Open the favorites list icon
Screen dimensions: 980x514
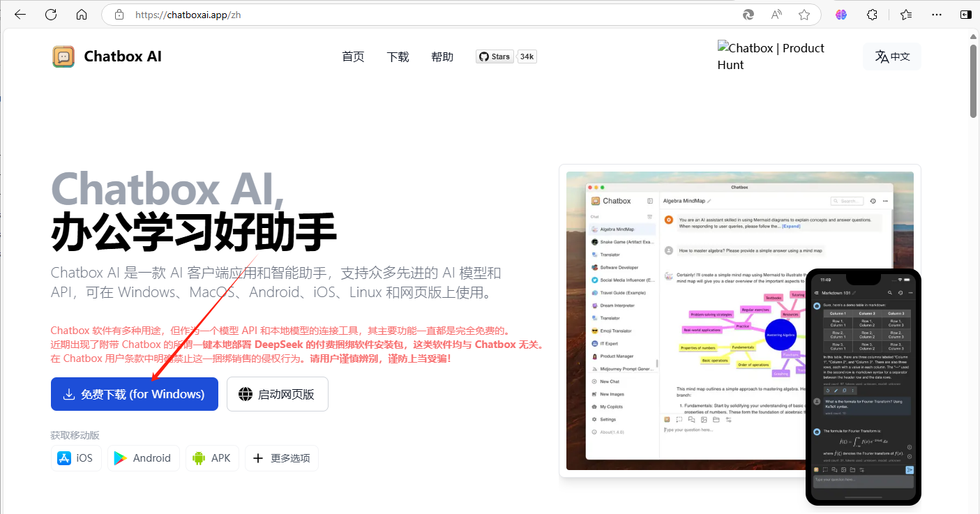[906, 15]
